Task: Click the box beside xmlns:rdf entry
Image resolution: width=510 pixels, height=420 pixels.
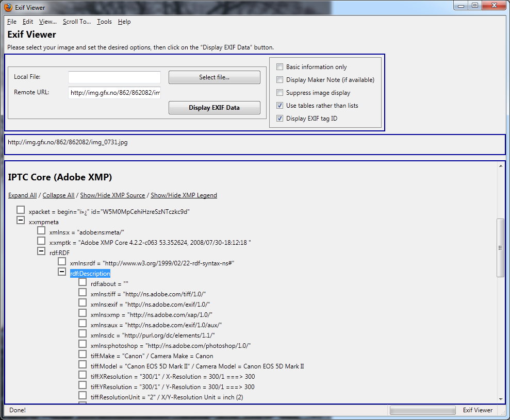Action: click(62, 261)
